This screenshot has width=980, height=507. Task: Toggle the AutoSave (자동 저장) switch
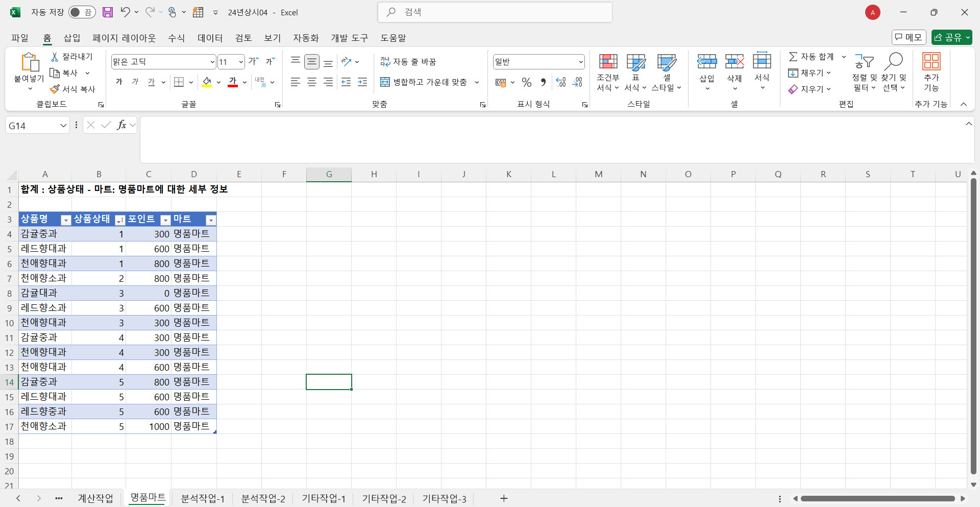pos(82,12)
